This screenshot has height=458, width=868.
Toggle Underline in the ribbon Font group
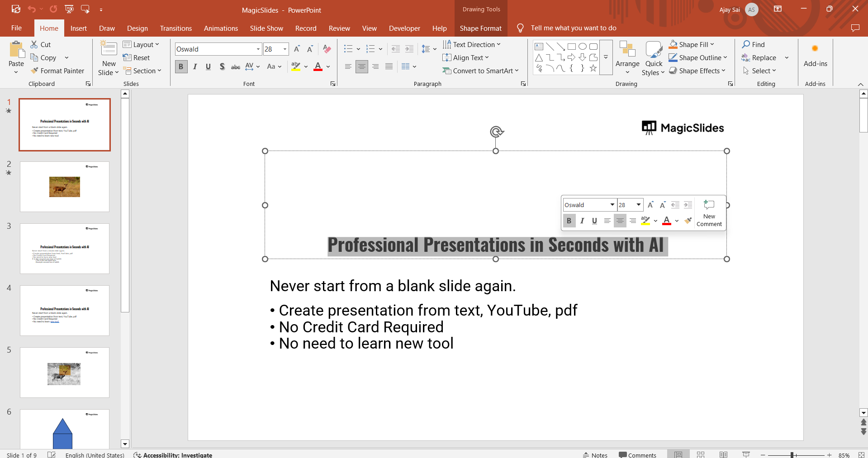pyautogui.click(x=208, y=66)
